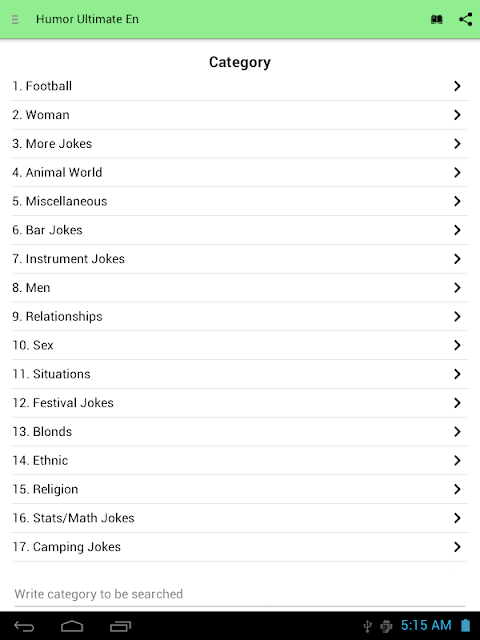
Task: Select the Festival Jokes entry
Action: 240,403
